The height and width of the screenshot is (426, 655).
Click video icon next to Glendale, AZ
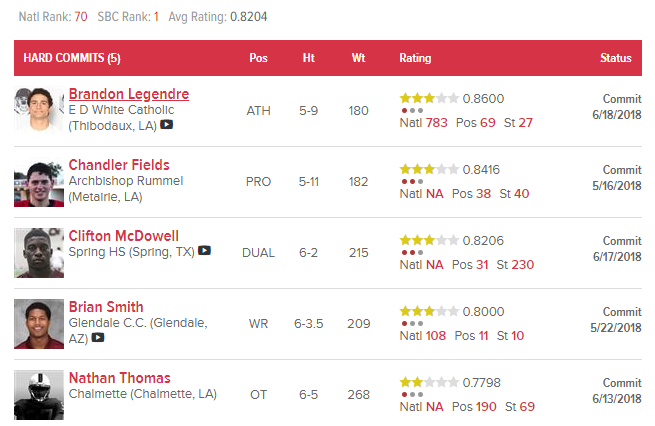pyautogui.click(x=98, y=337)
